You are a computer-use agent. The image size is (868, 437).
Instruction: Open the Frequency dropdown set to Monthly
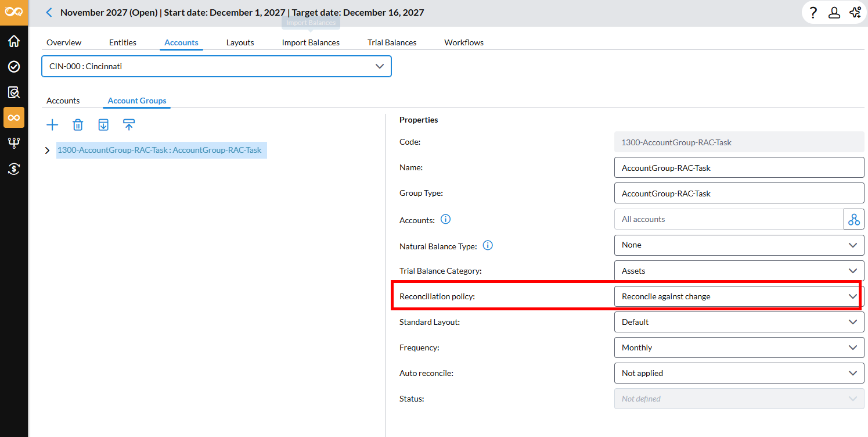[x=739, y=348]
